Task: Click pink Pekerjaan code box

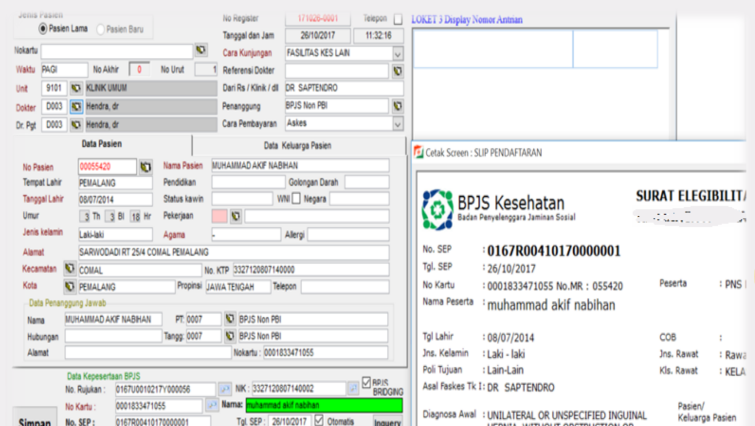Action: point(220,216)
